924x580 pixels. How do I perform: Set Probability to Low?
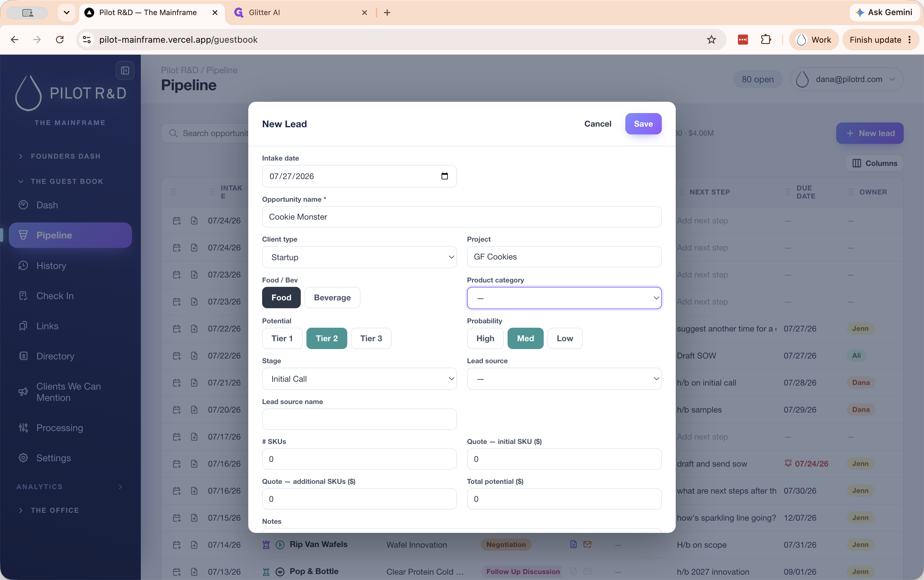[565, 338]
